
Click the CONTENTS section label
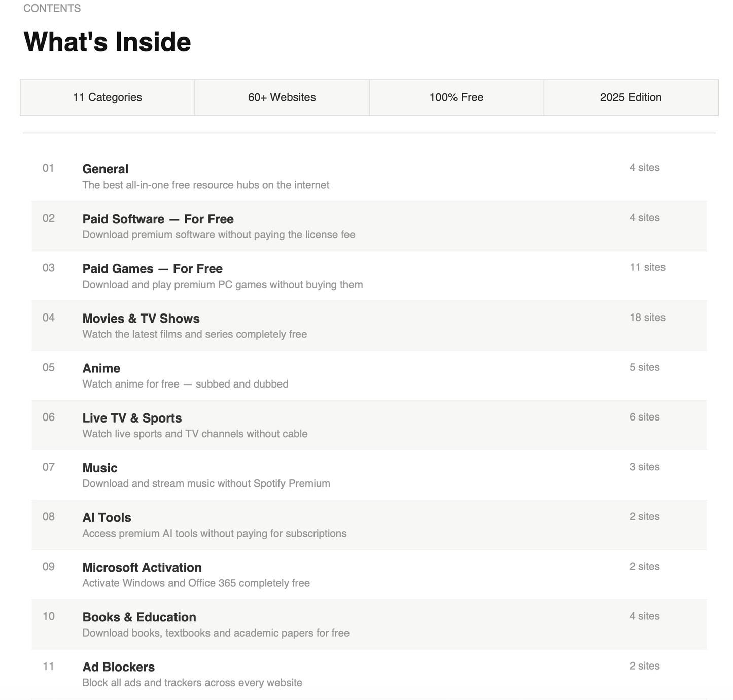(52, 8)
